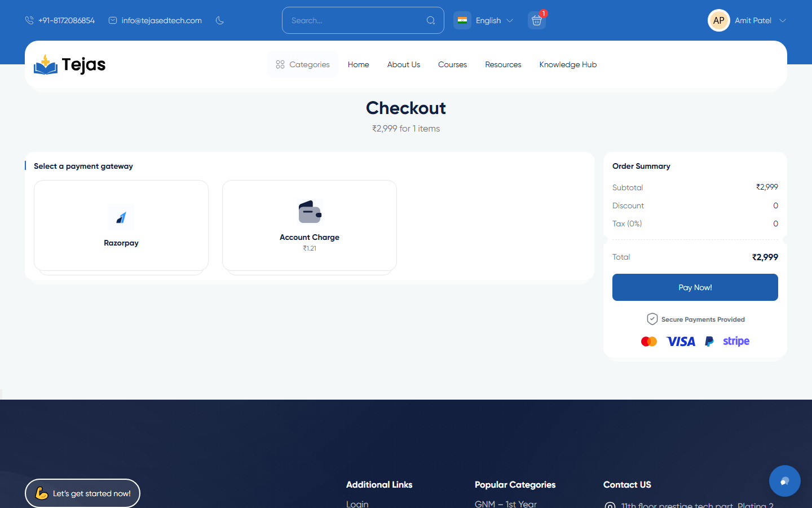Click Additional Links footer heading
812x508 pixels.
(x=379, y=484)
